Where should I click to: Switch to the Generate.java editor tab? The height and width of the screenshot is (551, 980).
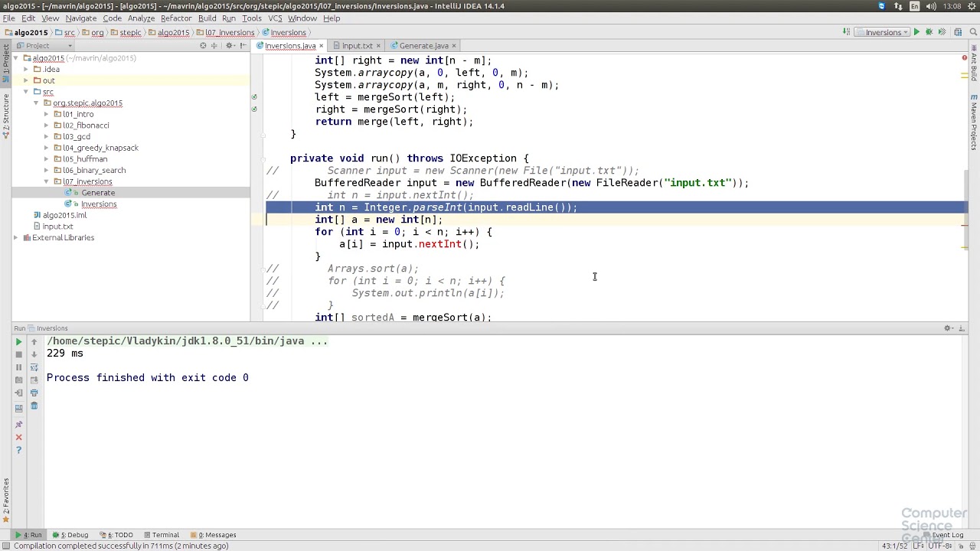point(423,46)
